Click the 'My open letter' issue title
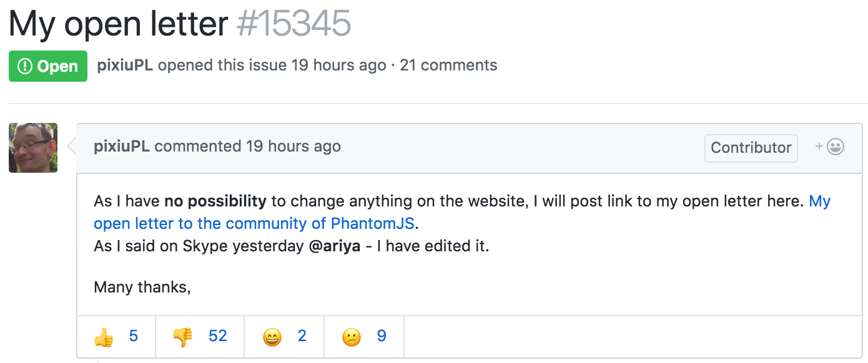 click(x=119, y=24)
